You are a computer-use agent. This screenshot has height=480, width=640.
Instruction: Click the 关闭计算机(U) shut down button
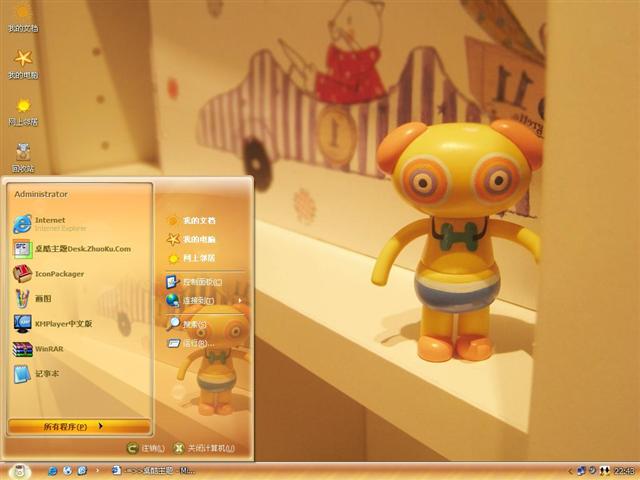[204, 448]
